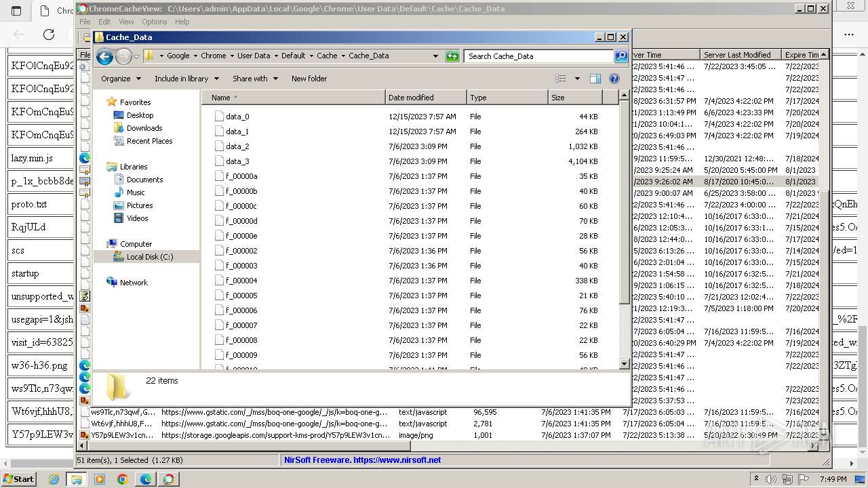Open Microsoft Edge from taskbar
The width and height of the screenshot is (868, 488).
(145, 479)
